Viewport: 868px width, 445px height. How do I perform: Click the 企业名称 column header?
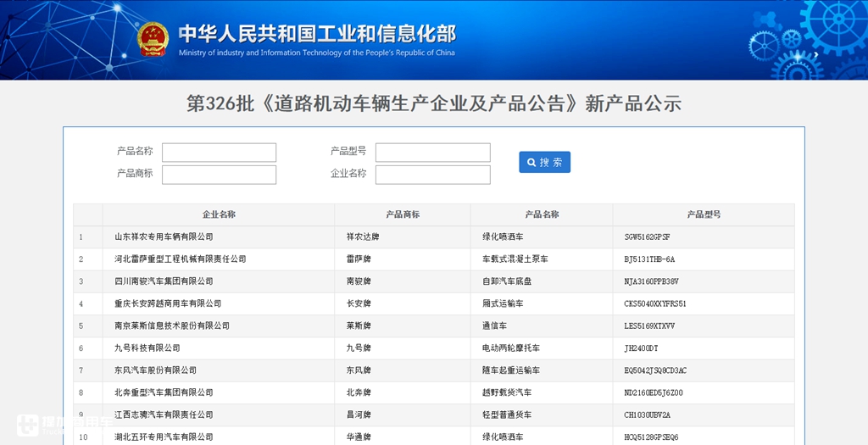tap(219, 214)
